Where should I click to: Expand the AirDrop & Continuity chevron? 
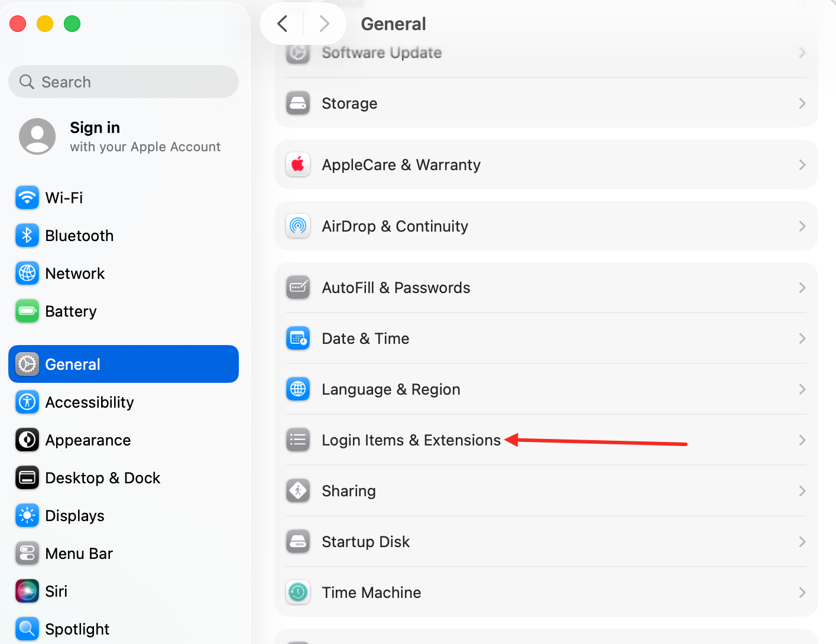tap(802, 226)
